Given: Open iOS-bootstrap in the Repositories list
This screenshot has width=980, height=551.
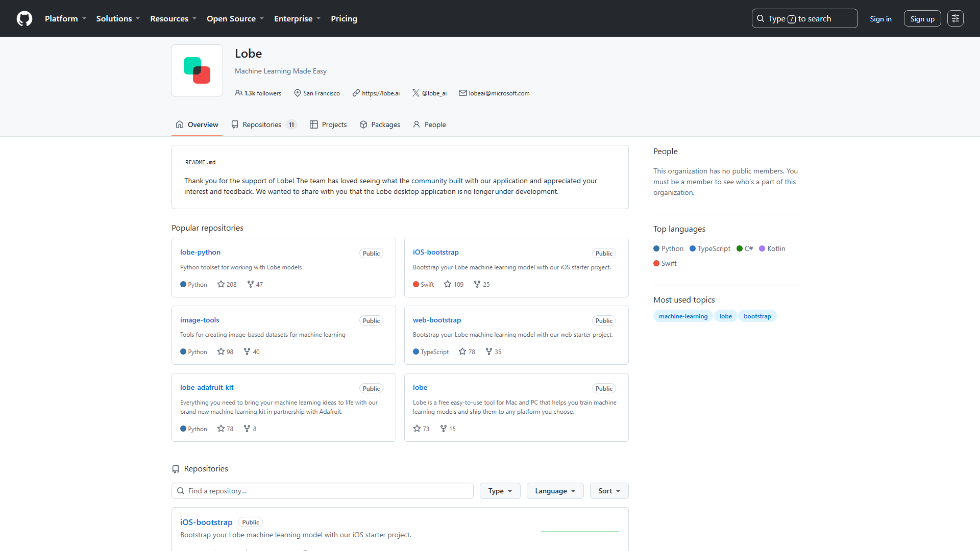Looking at the screenshot, I should [x=206, y=522].
